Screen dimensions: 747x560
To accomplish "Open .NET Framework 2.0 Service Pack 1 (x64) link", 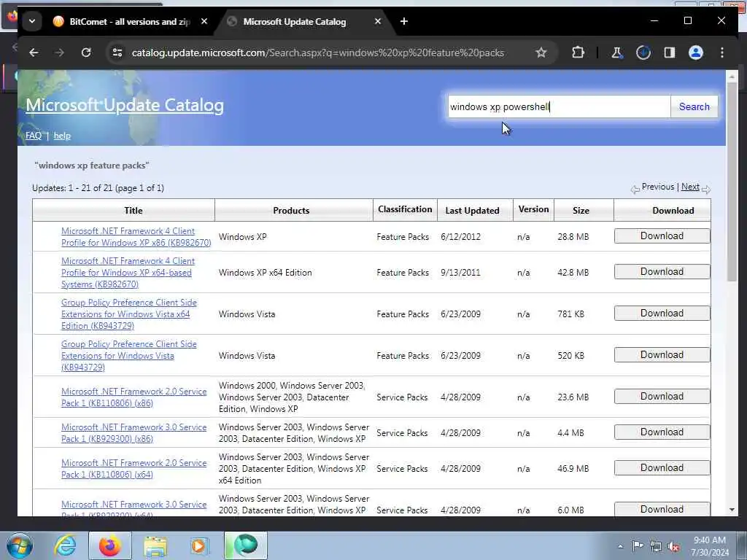I will 134,469.
